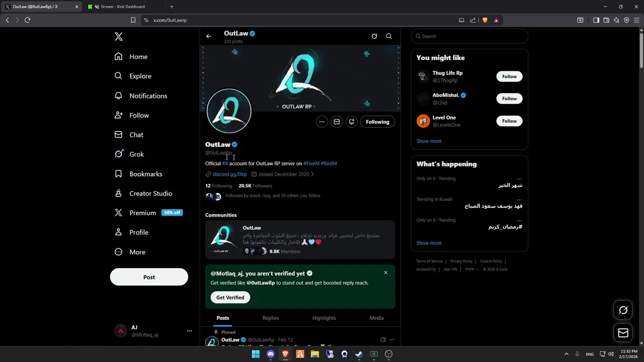Click the Following button on OutLaw profile
Viewport: 644px width, 362px height.
(x=377, y=122)
